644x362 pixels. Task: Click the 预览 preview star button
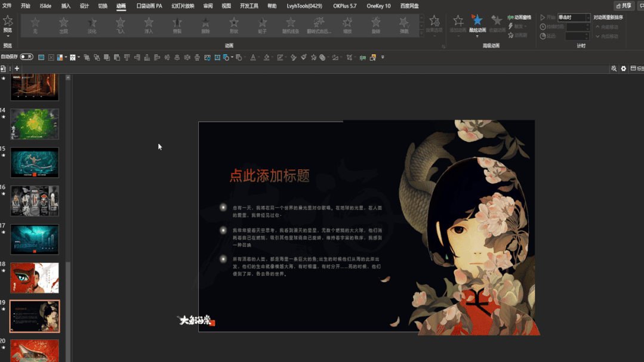pyautogui.click(x=7, y=23)
